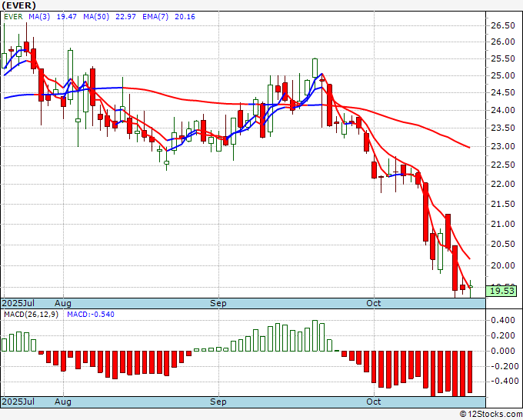The height and width of the screenshot is (420, 523).
Task: Select the green EVER legend label
Action: click(13, 17)
